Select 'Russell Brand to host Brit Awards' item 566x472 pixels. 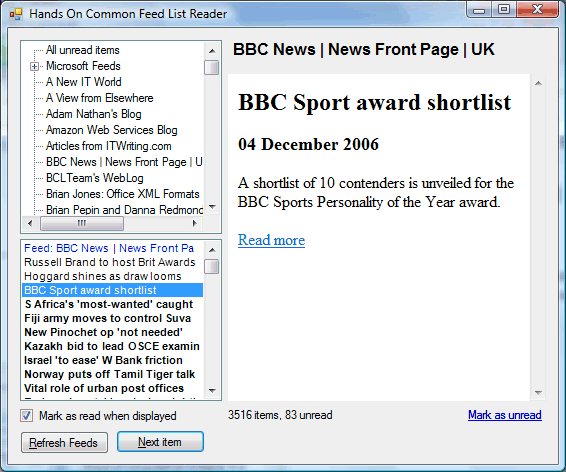pos(112,262)
